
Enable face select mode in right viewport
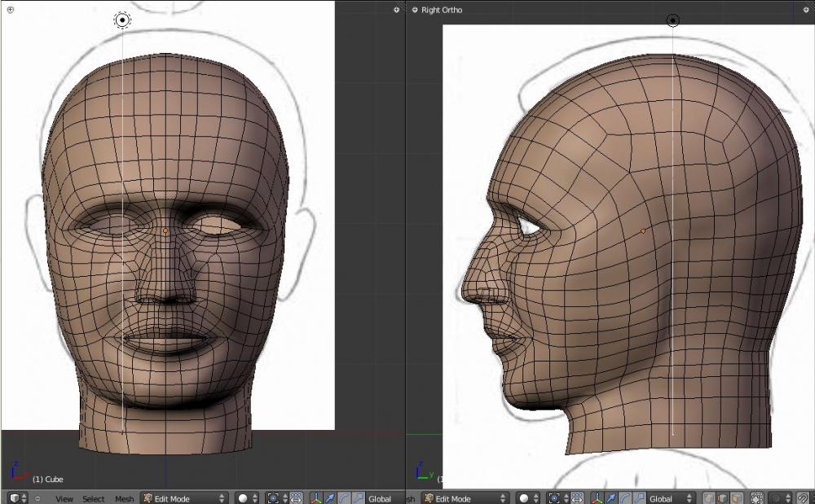pyautogui.click(x=736, y=498)
